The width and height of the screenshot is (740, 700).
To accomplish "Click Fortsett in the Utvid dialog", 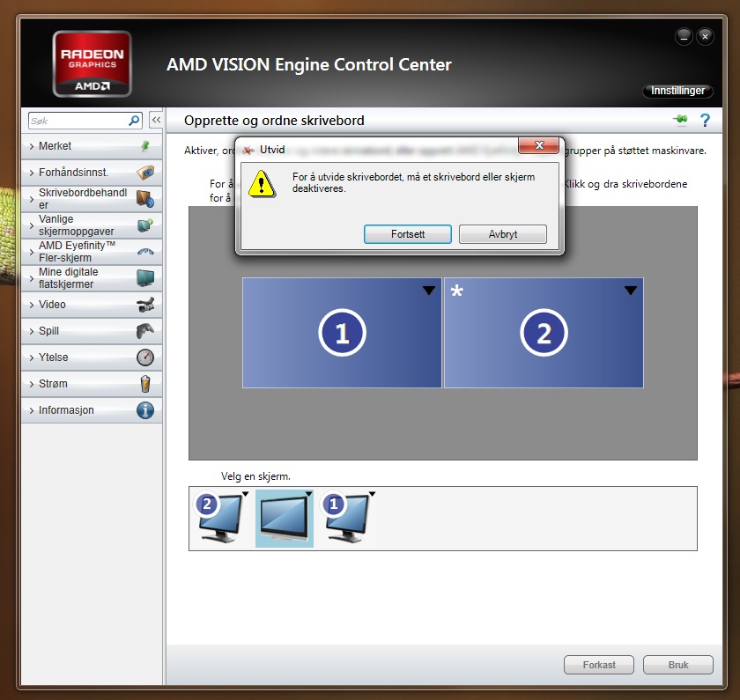I will (x=408, y=234).
